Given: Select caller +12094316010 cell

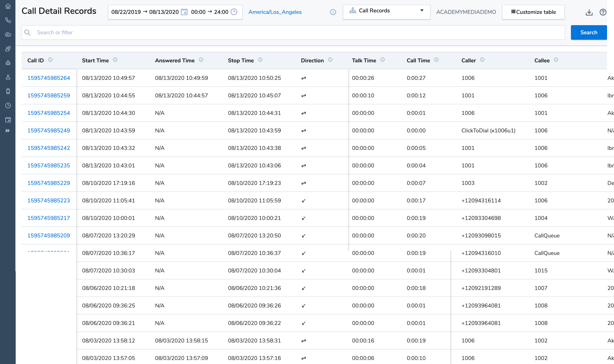Looking at the screenshot, I should [x=481, y=253].
